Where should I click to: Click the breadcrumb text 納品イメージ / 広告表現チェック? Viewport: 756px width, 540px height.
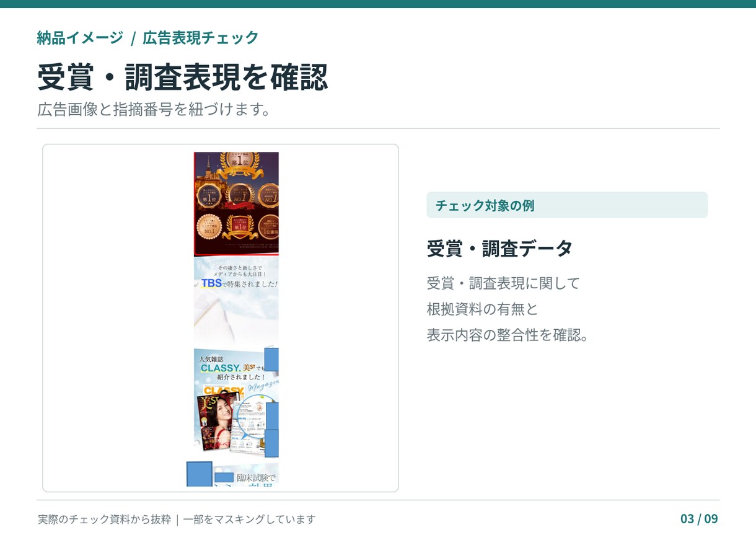pyautogui.click(x=147, y=38)
